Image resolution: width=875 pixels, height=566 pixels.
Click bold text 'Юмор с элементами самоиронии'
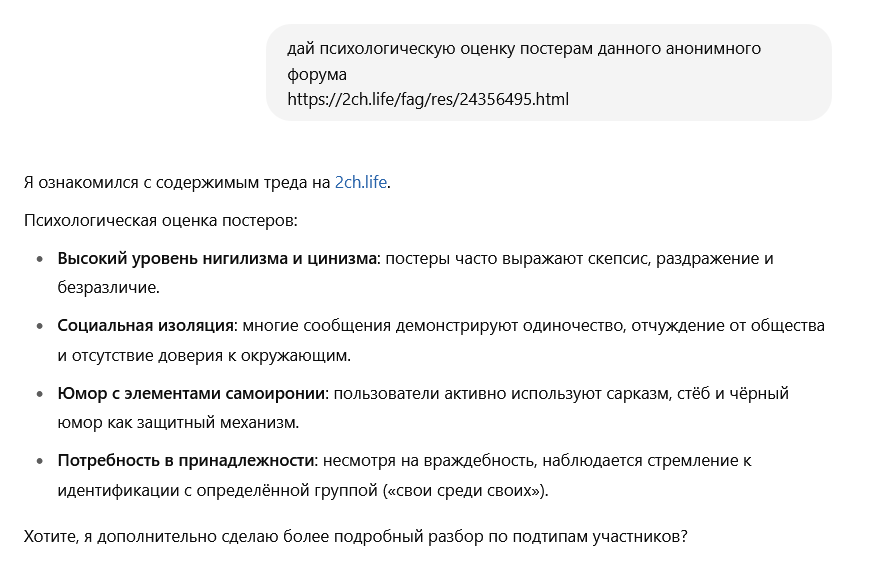193,394
